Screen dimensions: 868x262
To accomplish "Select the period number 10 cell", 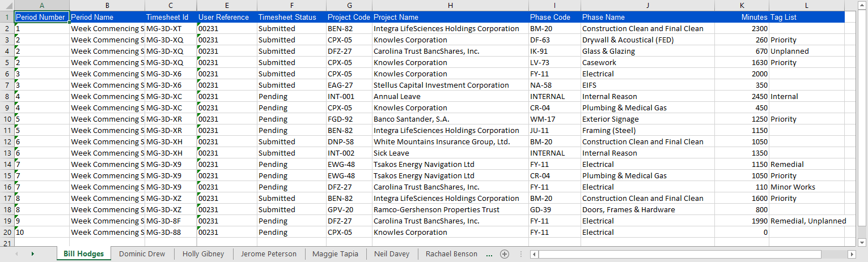I will tap(42, 232).
